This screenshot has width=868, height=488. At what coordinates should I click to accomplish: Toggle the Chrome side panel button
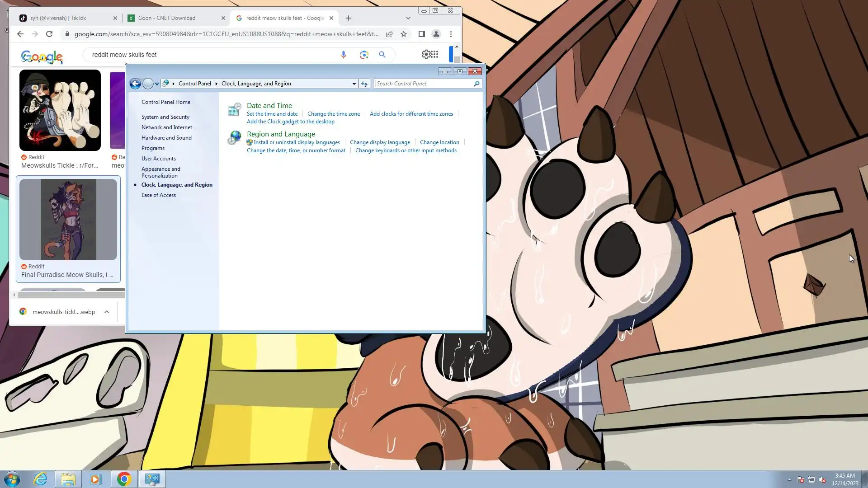pos(421,34)
